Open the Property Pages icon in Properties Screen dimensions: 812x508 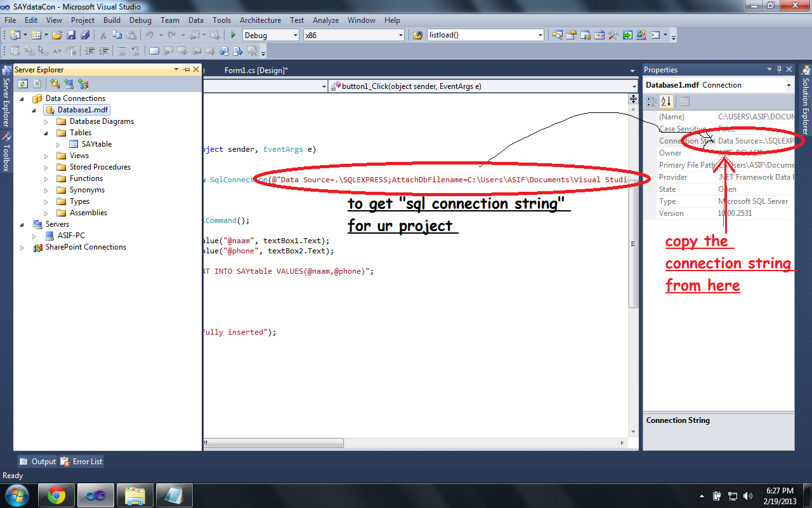pyautogui.click(x=684, y=101)
